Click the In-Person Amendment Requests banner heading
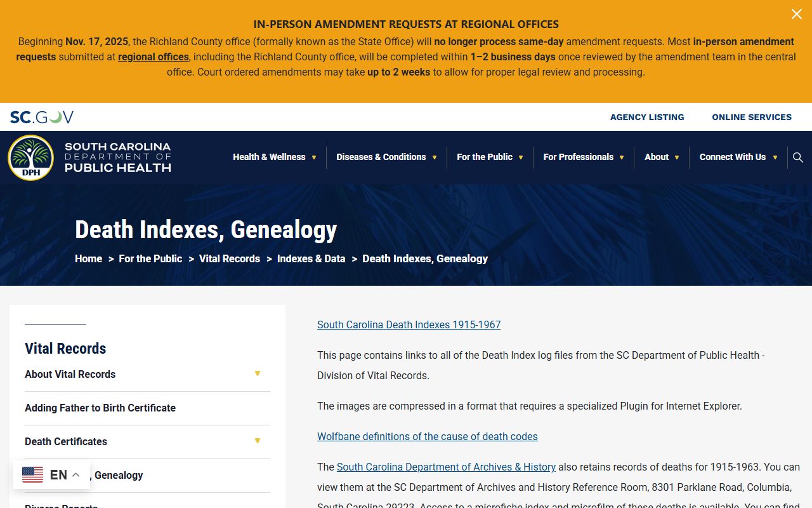812x508 pixels. click(406, 24)
